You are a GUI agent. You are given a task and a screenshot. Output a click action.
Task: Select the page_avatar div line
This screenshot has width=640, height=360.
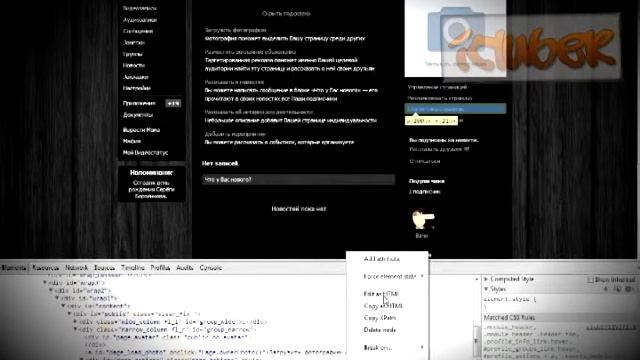tap(166, 337)
